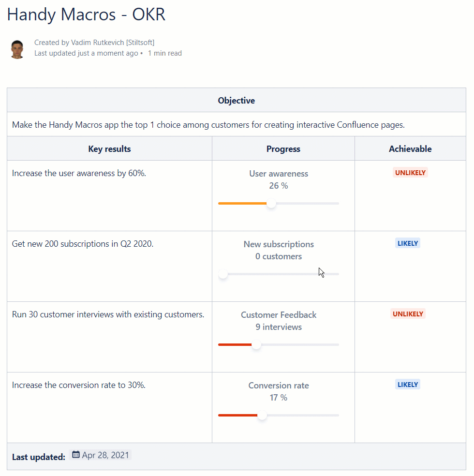Click the Conversion rate slider handle
This screenshot has height=476, width=474.
click(262, 415)
